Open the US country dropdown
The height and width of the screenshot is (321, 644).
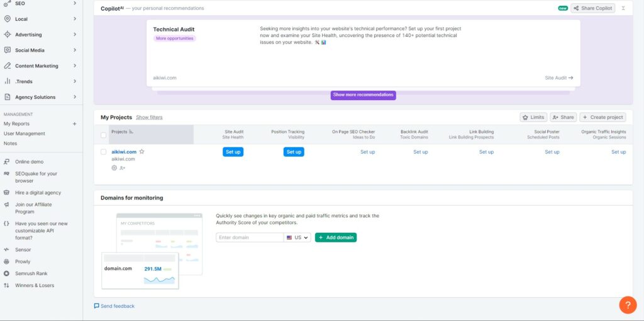297,237
